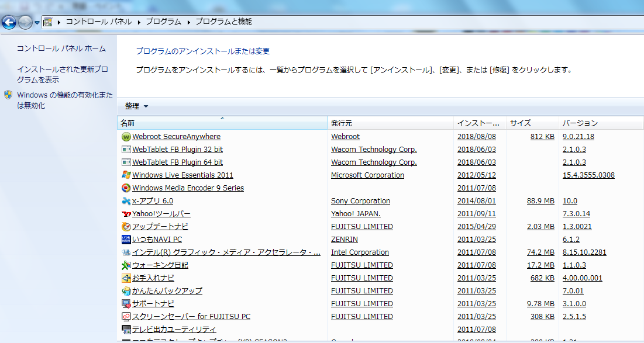
Task: Click size value 812 KB
Action: click(543, 137)
